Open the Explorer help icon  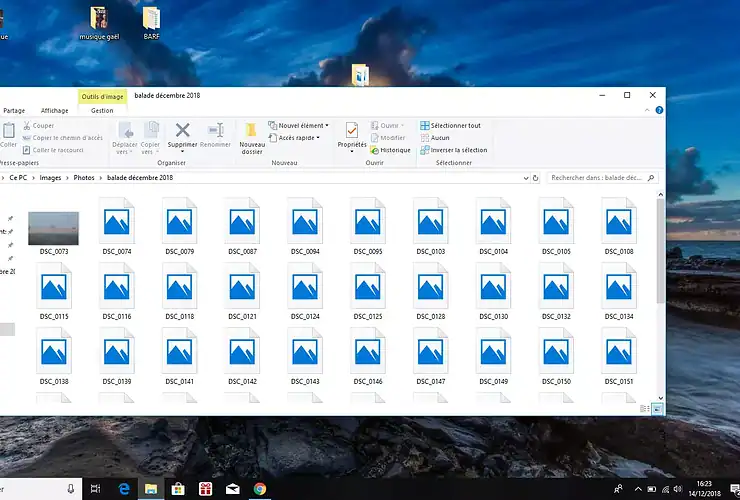pyautogui.click(x=659, y=110)
